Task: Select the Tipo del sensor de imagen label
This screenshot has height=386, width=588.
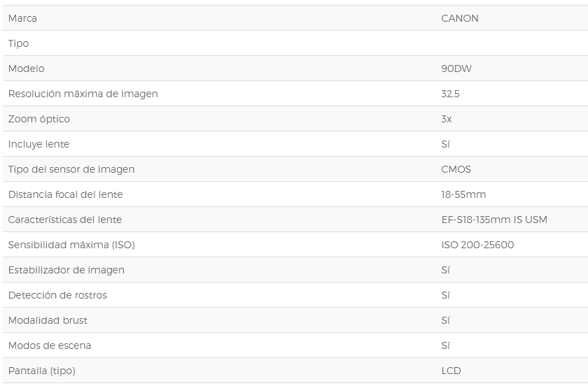Action: click(71, 169)
